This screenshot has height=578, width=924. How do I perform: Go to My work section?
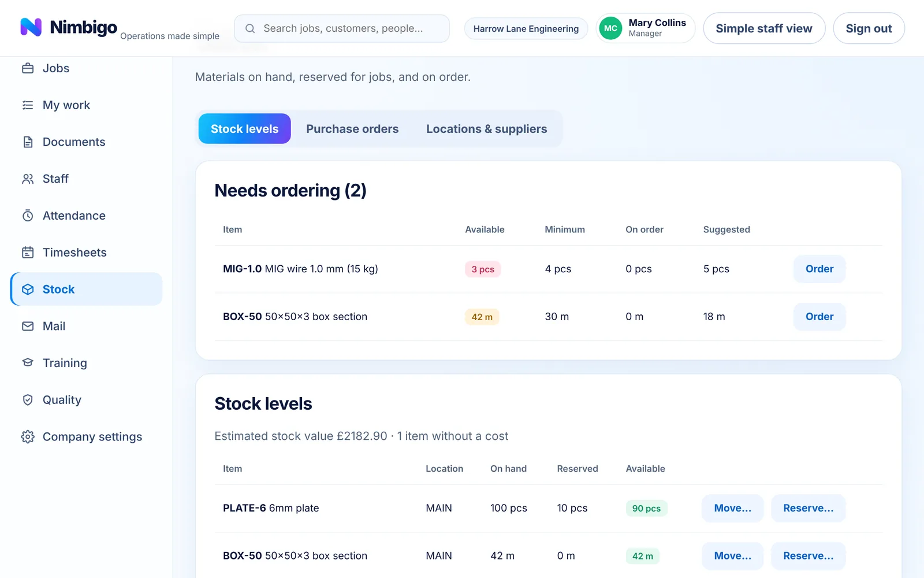coord(87,105)
